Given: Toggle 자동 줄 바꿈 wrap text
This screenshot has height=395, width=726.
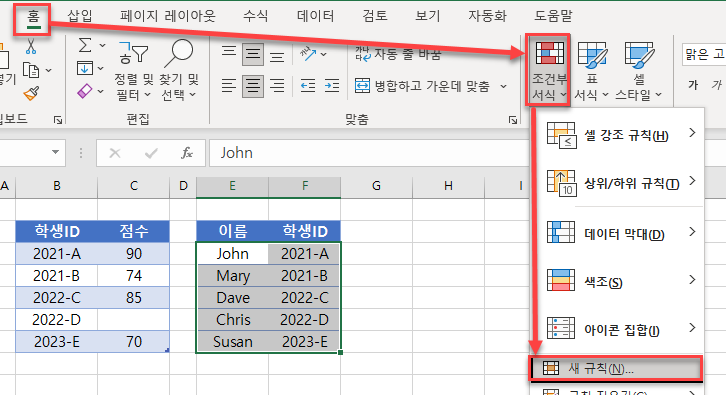Looking at the screenshot, I should click(x=398, y=54).
